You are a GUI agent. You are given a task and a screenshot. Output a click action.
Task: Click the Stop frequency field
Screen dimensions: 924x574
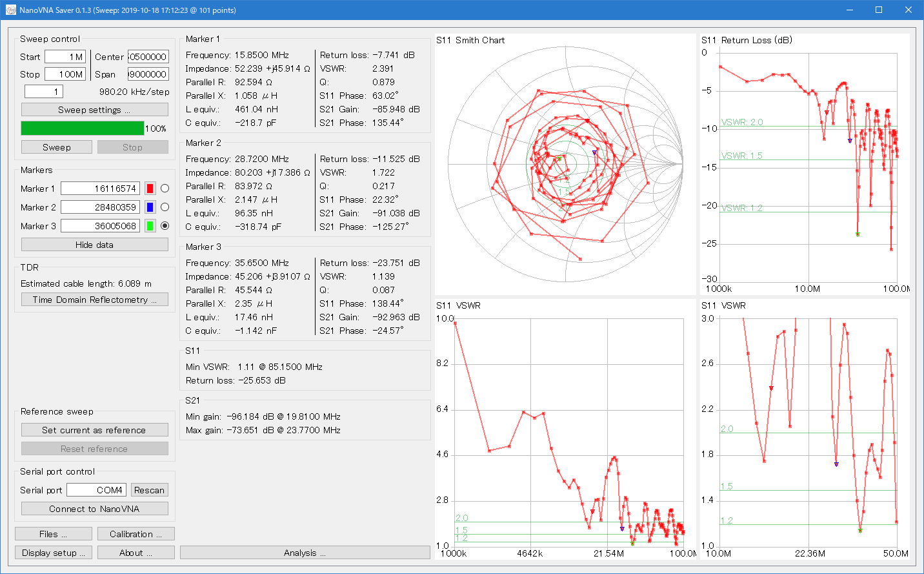(x=65, y=74)
